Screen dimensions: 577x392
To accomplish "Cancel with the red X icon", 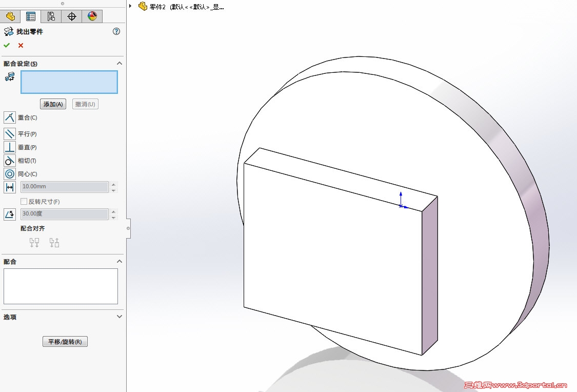I will [21, 45].
